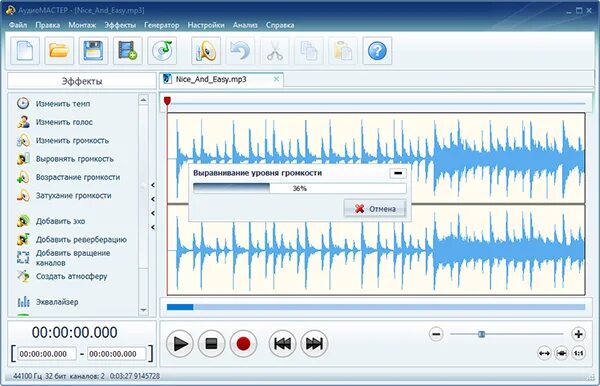Choose Добавить реверберацию effect
Viewport: 600px width, 386px height.
coord(72,239)
